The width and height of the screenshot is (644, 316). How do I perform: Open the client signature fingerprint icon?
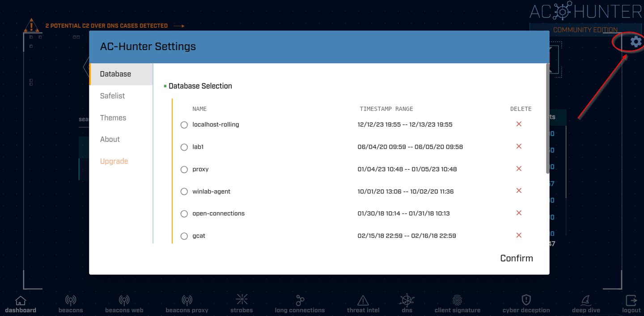(458, 300)
